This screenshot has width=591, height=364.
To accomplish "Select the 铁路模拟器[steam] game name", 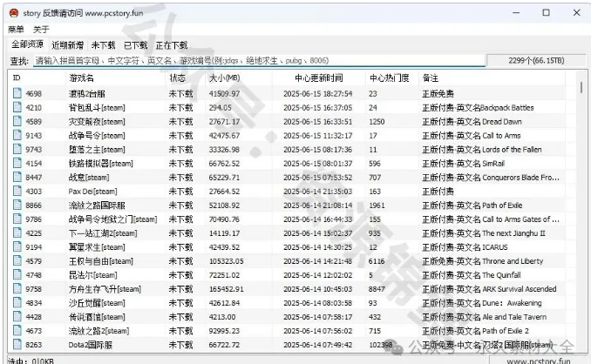I will pyautogui.click(x=100, y=164).
